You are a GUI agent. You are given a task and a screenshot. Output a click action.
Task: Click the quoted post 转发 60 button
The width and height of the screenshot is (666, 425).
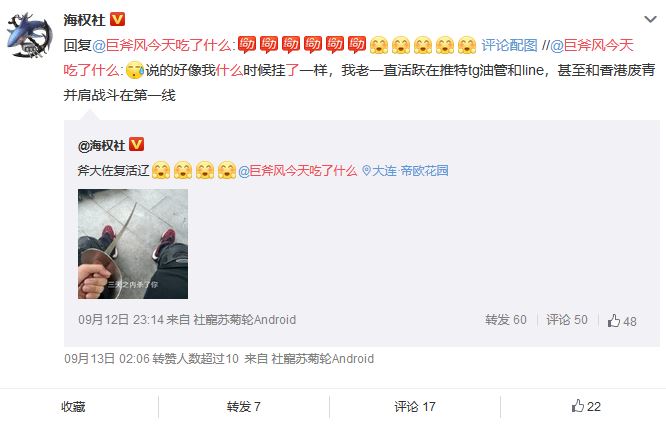[x=506, y=320]
